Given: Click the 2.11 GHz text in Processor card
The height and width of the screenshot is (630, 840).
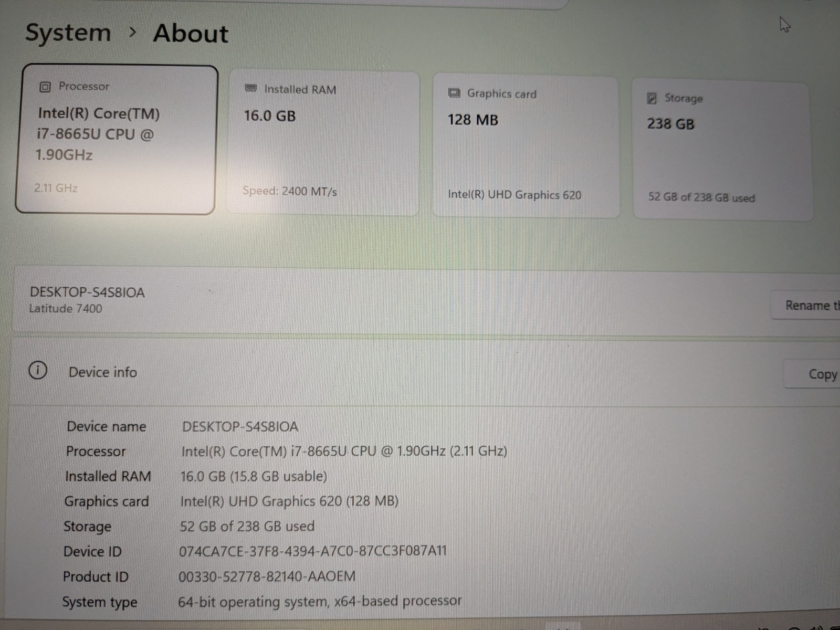Looking at the screenshot, I should (x=56, y=188).
